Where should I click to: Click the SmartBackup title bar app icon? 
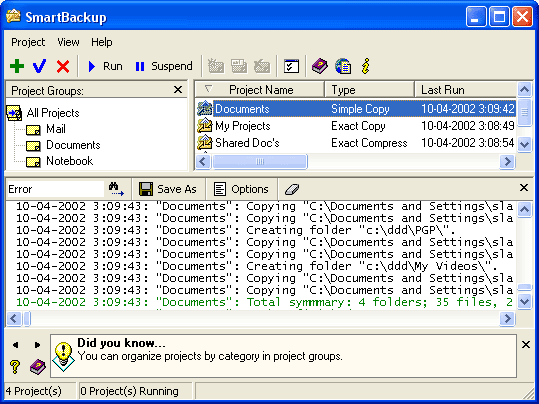(x=14, y=17)
